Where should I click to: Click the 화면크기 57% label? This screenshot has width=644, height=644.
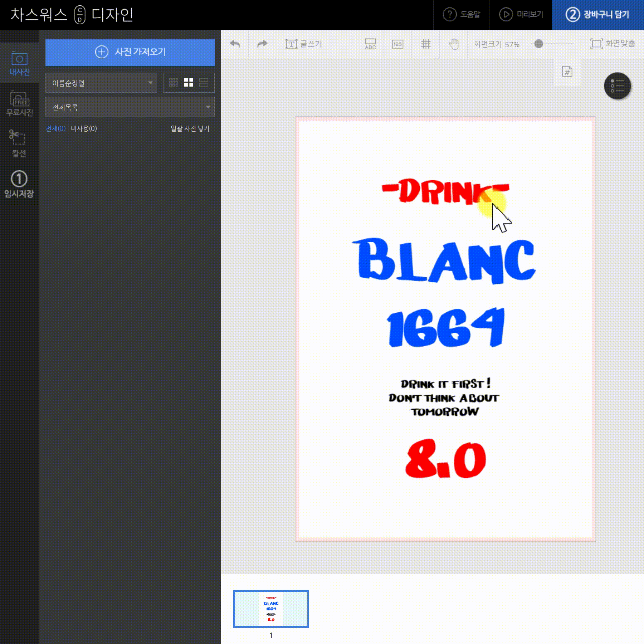[496, 44]
